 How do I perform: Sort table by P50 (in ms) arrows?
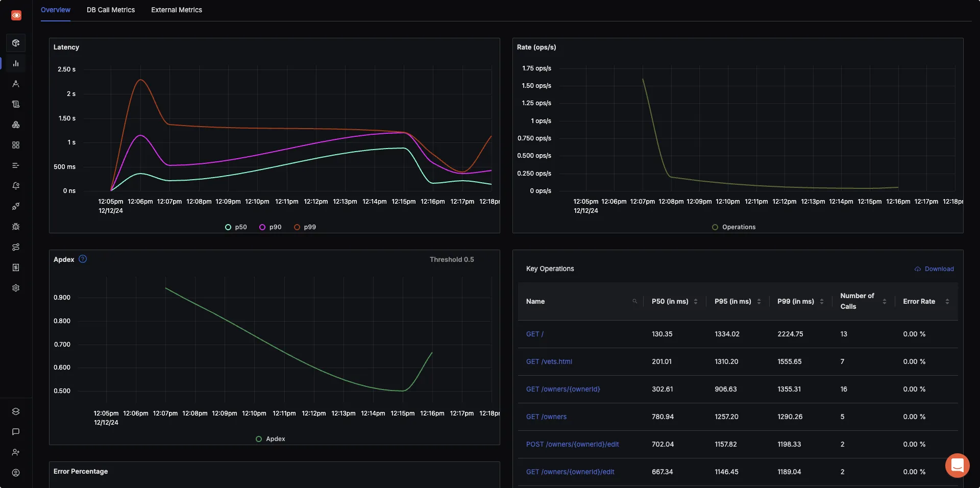tap(696, 302)
